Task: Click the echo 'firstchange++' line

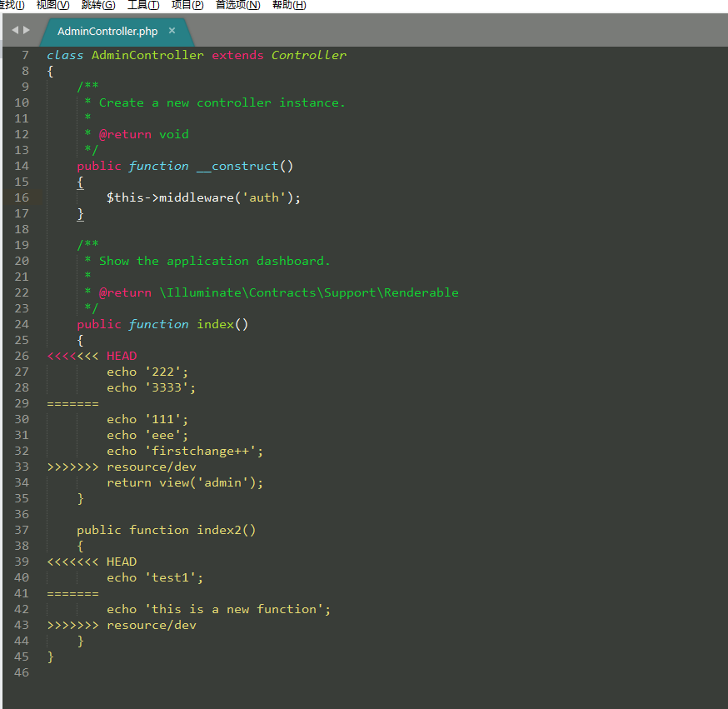Action: coord(185,451)
